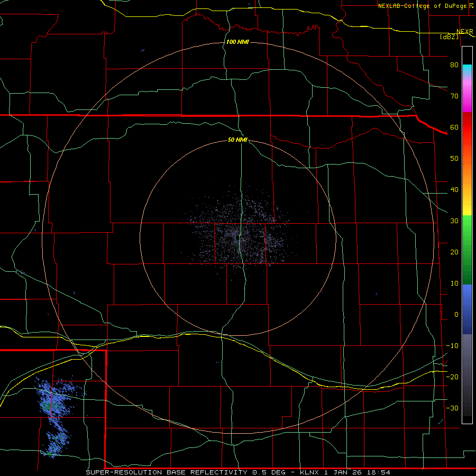Click the -20 value on the dBZ scale
Screen dimensions: 476x476
coord(452,377)
